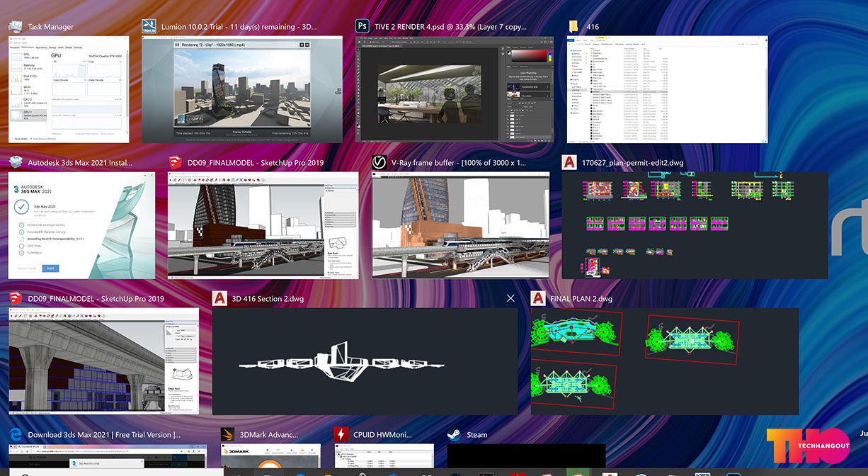Click the title "V-Ray frame buffer"
This screenshot has height=476, width=868.
[x=423, y=163]
